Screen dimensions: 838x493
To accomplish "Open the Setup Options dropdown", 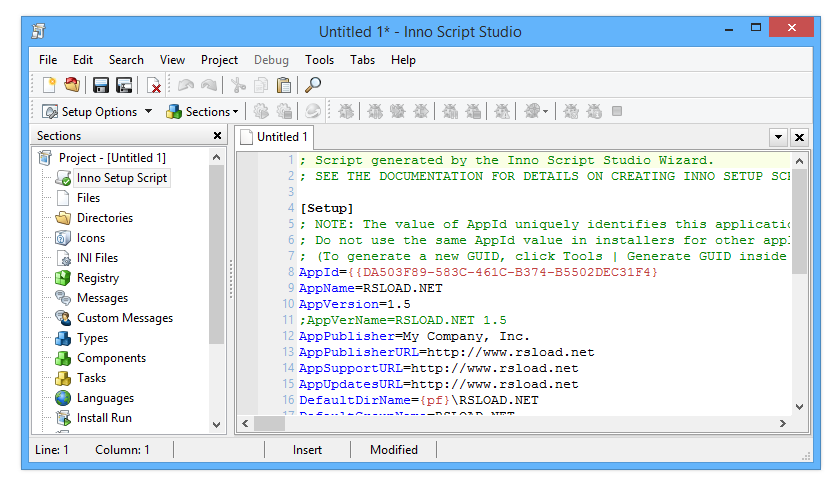I will (x=148, y=112).
